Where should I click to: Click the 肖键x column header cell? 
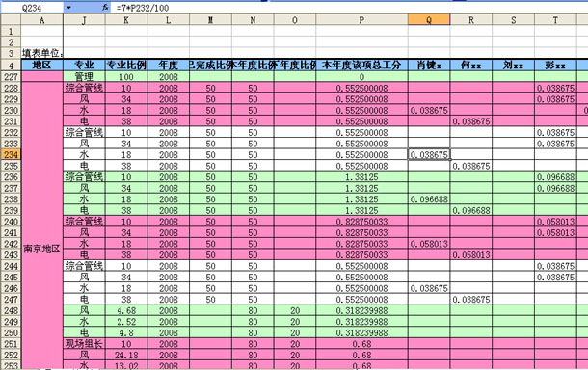coord(429,66)
